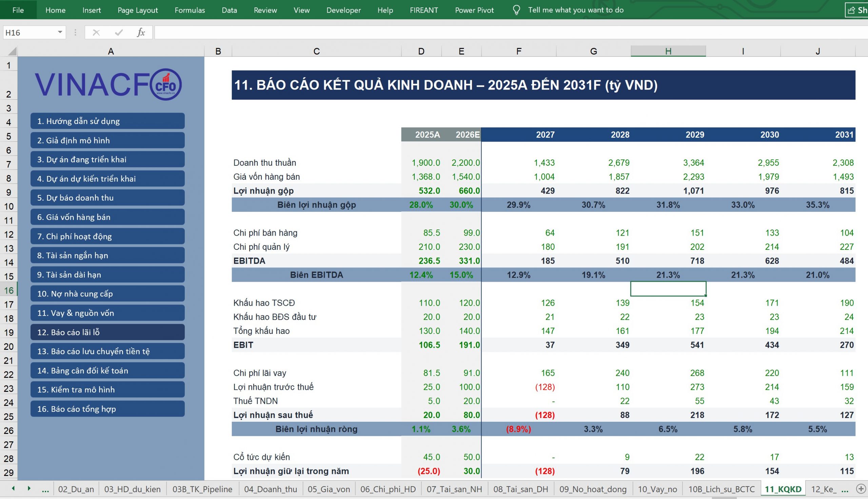Open the File menu
868x499 pixels.
[18, 10]
